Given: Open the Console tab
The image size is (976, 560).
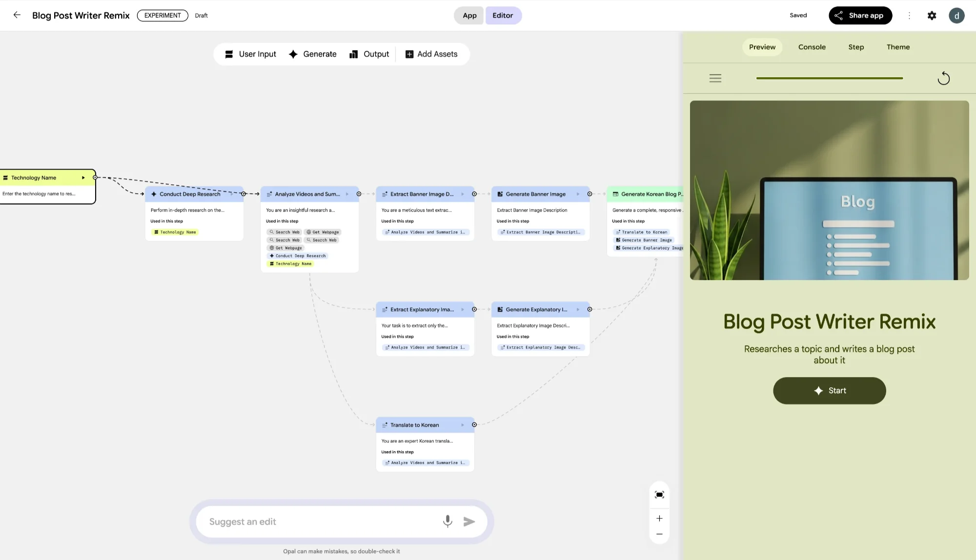Looking at the screenshot, I should pos(812,47).
